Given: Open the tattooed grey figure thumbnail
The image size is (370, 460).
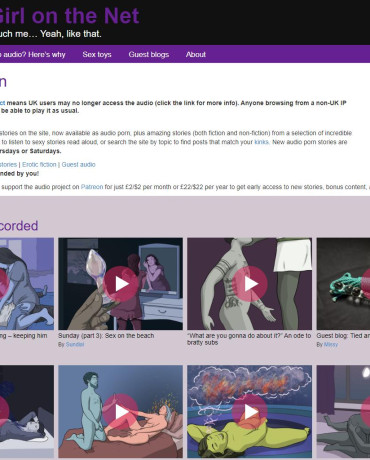Looking at the screenshot, I should [249, 284].
